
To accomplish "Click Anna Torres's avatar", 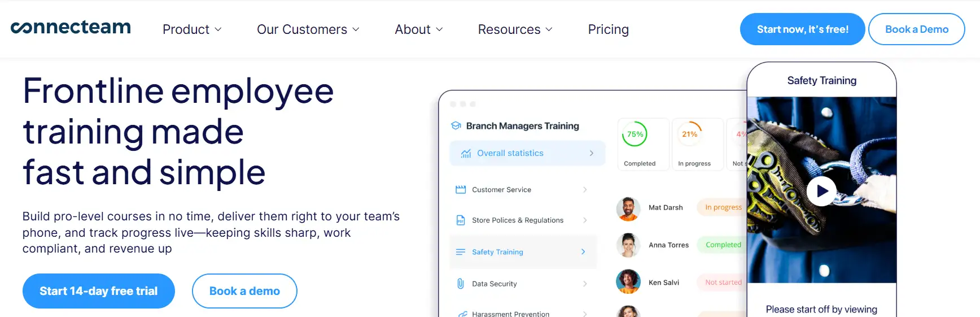I will coord(628,245).
